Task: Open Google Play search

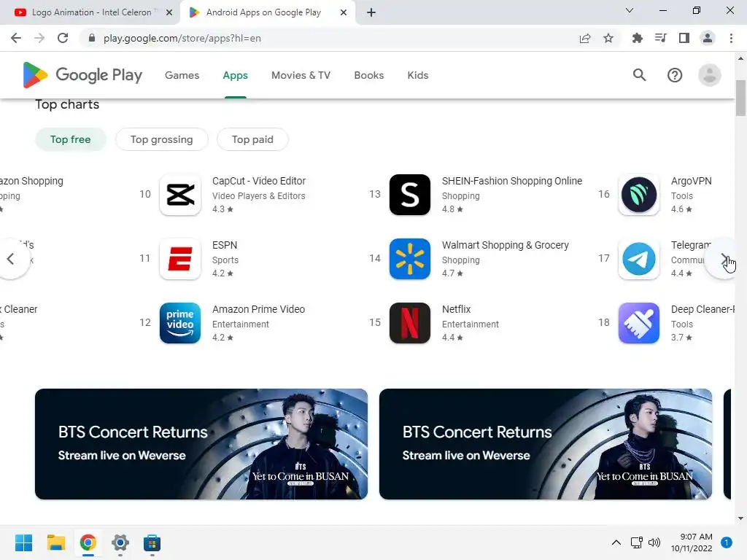Action: [x=639, y=75]
